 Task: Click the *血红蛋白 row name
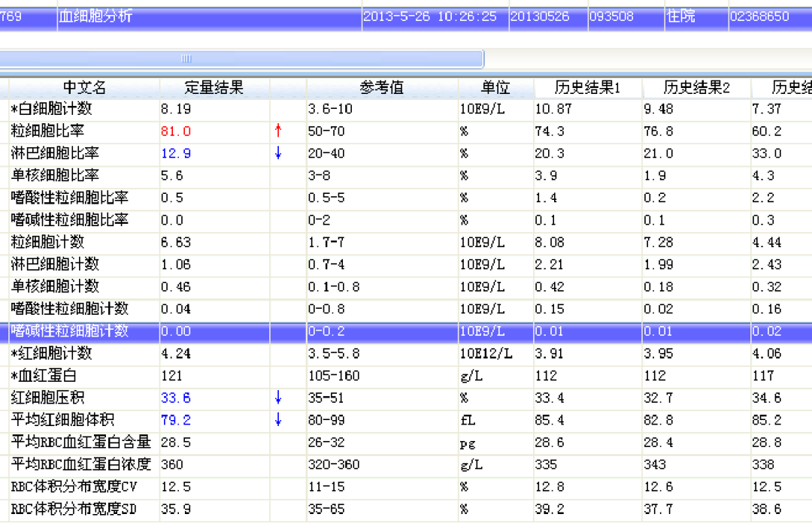coord(47,376)
